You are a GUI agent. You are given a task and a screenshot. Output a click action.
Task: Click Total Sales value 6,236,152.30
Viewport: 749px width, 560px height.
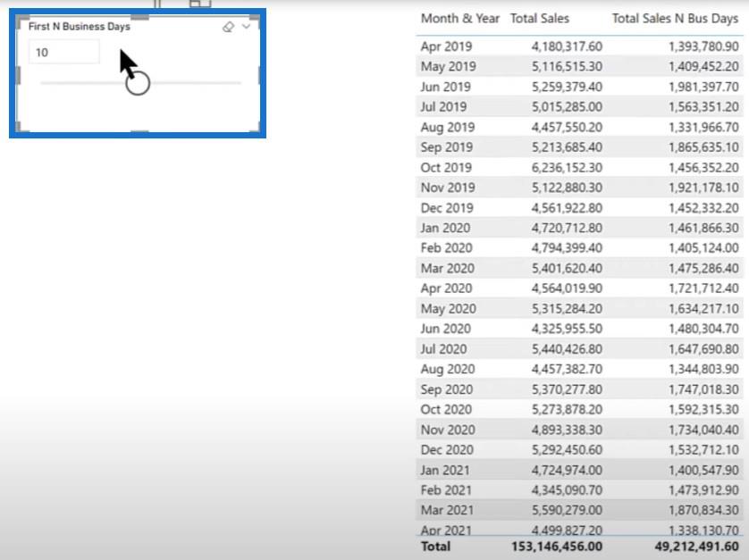coord(567,168)
